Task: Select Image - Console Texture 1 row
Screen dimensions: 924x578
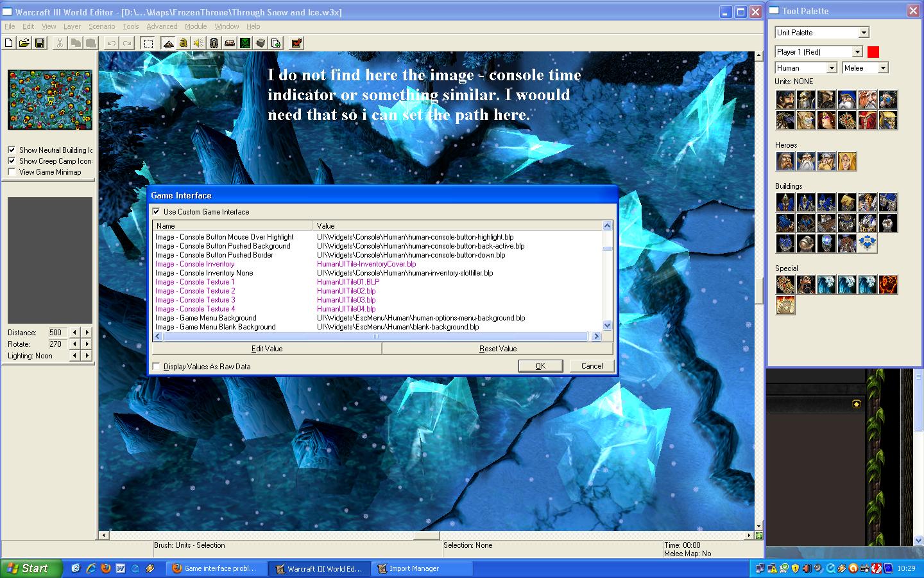Action: 378,281
